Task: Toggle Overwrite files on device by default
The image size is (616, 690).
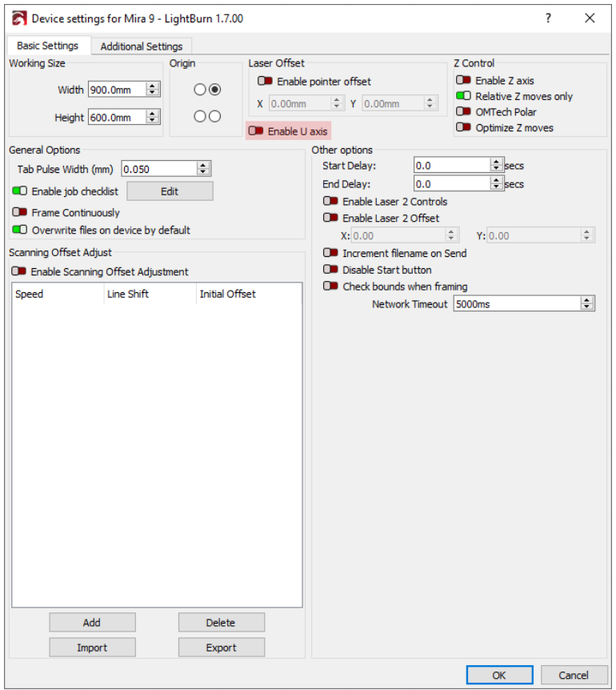Action: tap(20, 230)
